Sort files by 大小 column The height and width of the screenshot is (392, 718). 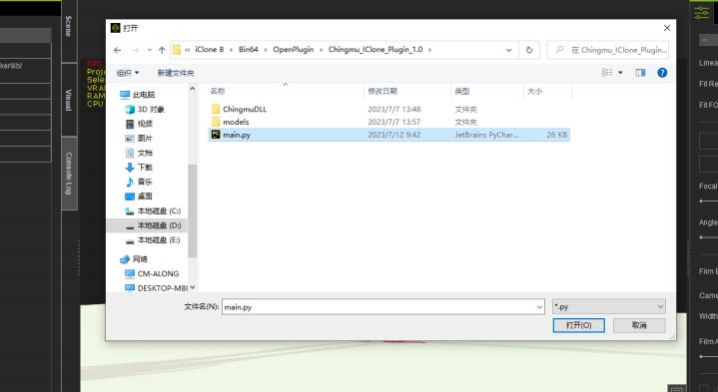[534, 91]
